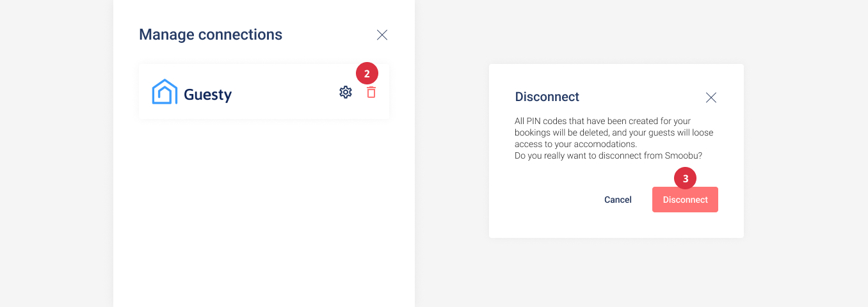This screenshot has width=868, height=307.
Task: Click the Disconnect dialog title
Action: click(547, 97)
